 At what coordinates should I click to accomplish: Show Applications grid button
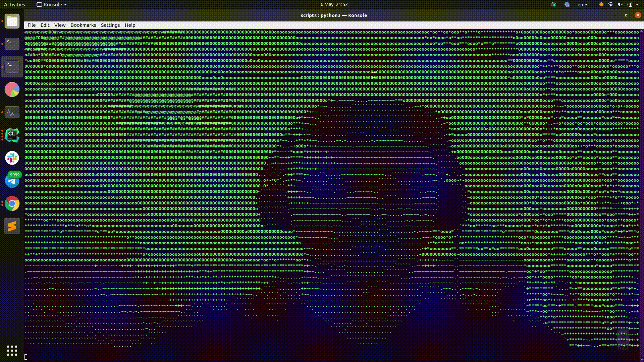tap(12, 351)
